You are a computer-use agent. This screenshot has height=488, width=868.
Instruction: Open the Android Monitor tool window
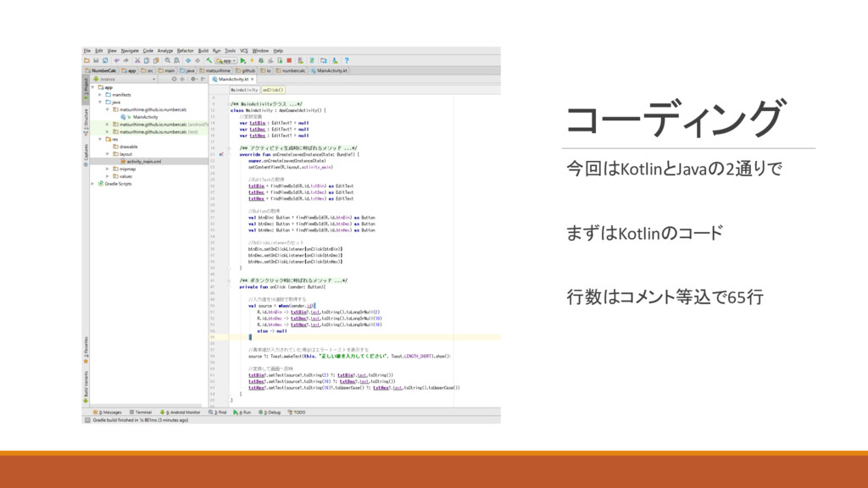click(181, 413)
